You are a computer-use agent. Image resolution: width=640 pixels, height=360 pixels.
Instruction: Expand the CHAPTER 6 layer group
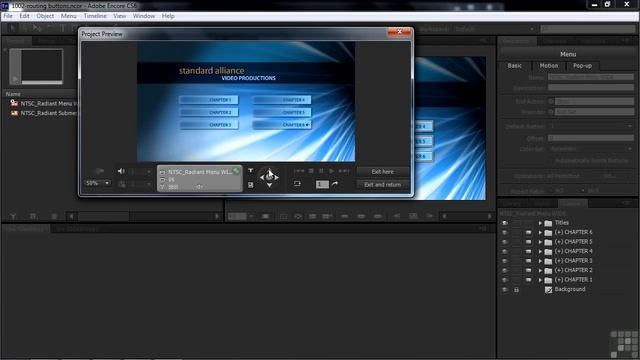pos(540,232)
